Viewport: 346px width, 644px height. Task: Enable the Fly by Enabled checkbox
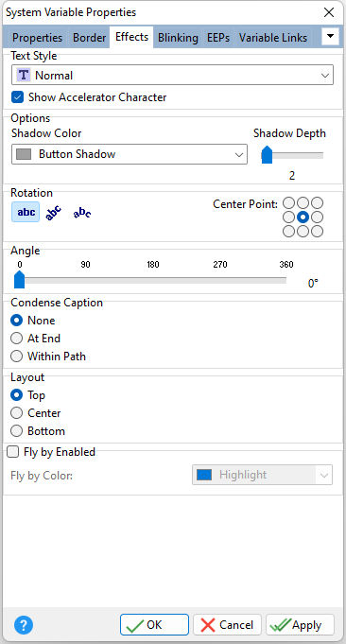[x=13, y=452]
